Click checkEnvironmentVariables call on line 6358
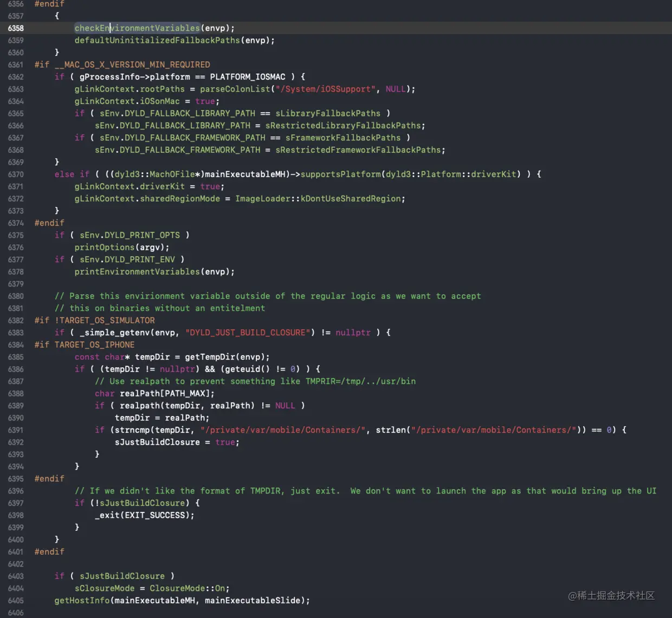672x618 pixels. click(x=154, y=28)
